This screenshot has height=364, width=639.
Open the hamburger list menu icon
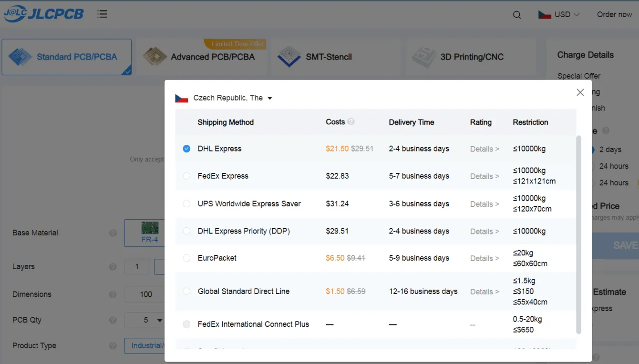pos(102,14)
